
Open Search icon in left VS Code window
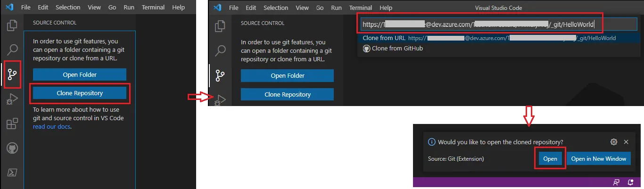tap(12, 49)
